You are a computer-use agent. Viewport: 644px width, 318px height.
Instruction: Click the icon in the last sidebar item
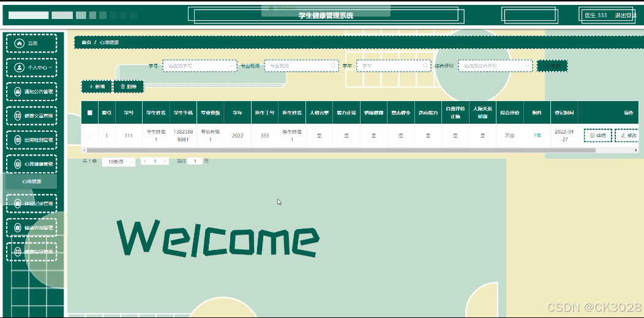pos(17,251)
